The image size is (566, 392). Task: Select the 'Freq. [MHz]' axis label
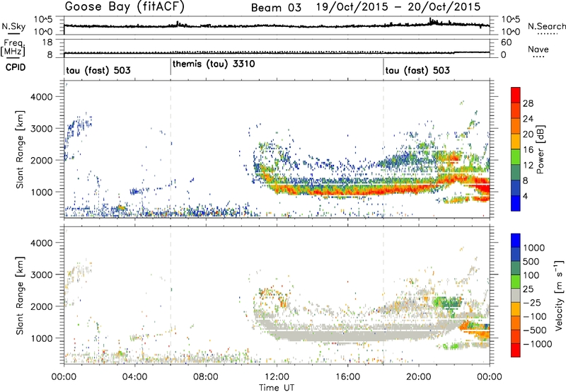(x=13, y=47)
